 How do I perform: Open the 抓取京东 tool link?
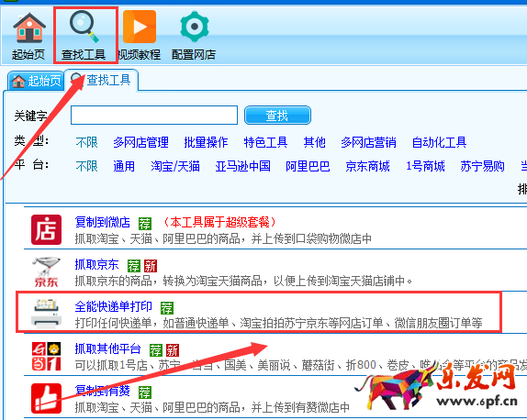(96, 264)
